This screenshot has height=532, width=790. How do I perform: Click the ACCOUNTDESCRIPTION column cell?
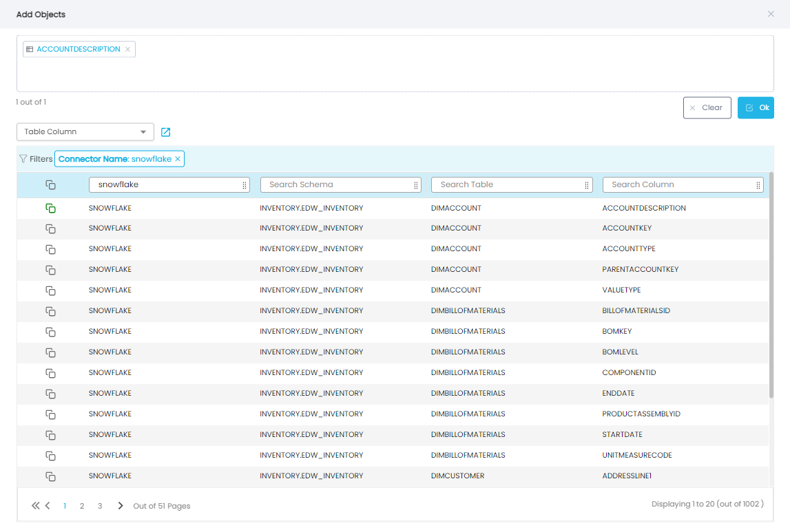coord(644,209)
